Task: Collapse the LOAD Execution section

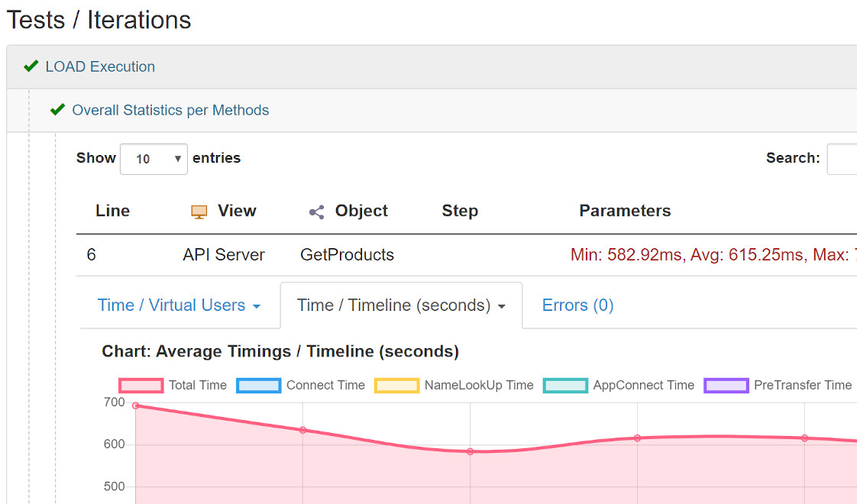Action: pos(100,66)
